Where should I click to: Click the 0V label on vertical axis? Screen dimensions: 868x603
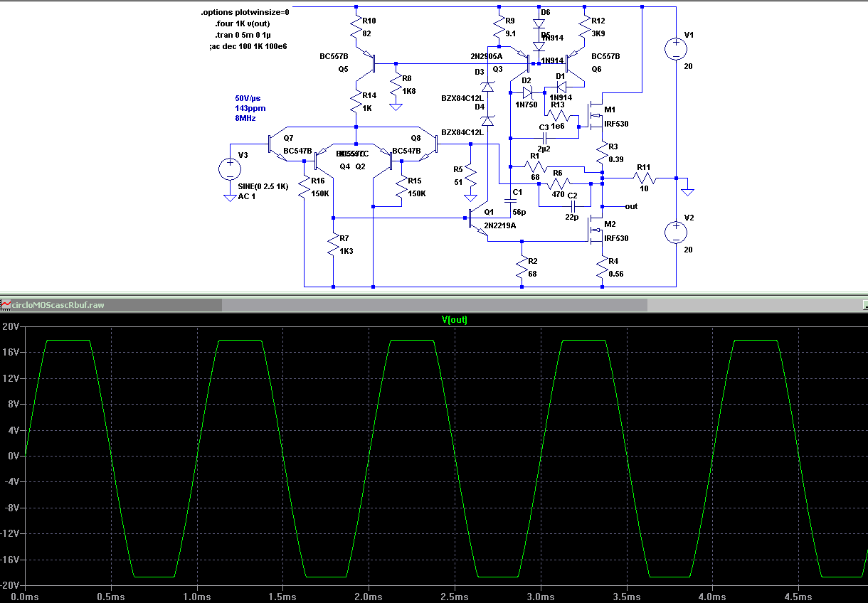coord(13,456)
